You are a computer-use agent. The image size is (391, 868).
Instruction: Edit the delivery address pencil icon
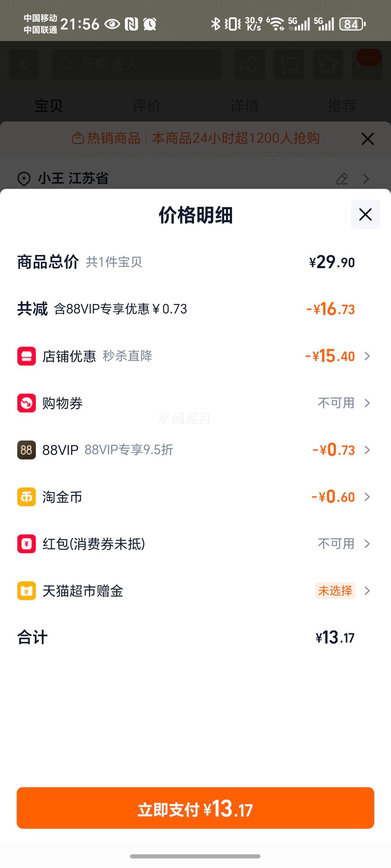(342, 179)
